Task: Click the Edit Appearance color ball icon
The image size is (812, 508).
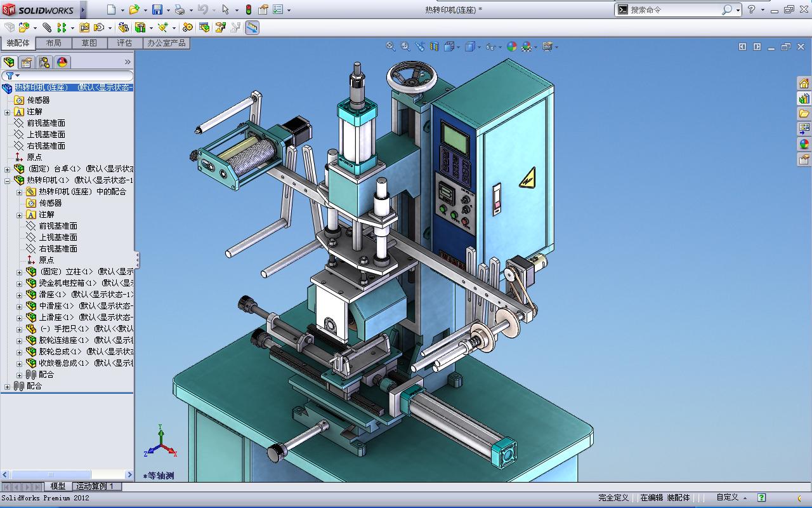Action: coord(511,46)
